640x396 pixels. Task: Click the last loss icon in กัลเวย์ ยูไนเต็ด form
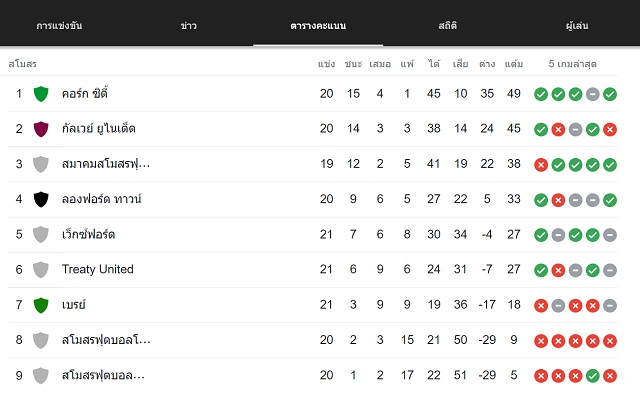click(610, 129)
